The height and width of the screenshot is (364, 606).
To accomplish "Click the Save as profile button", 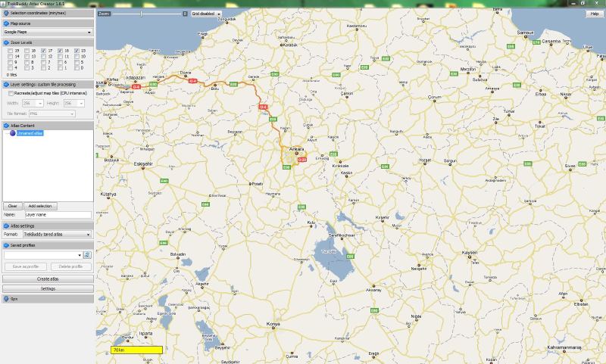I will coord(26,266).
